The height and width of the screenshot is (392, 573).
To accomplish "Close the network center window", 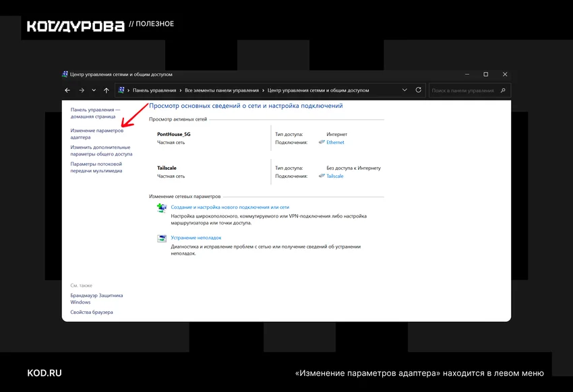I will pos(505,74).
